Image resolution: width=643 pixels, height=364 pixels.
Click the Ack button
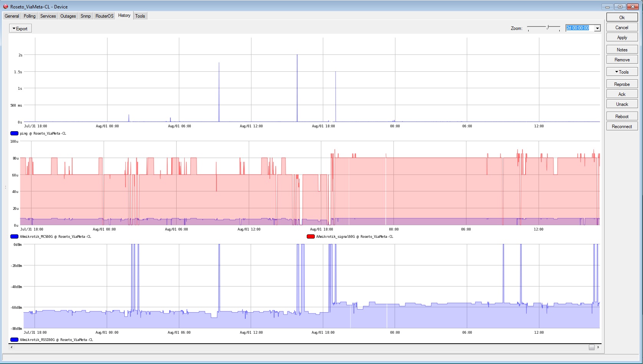point(622,94)
